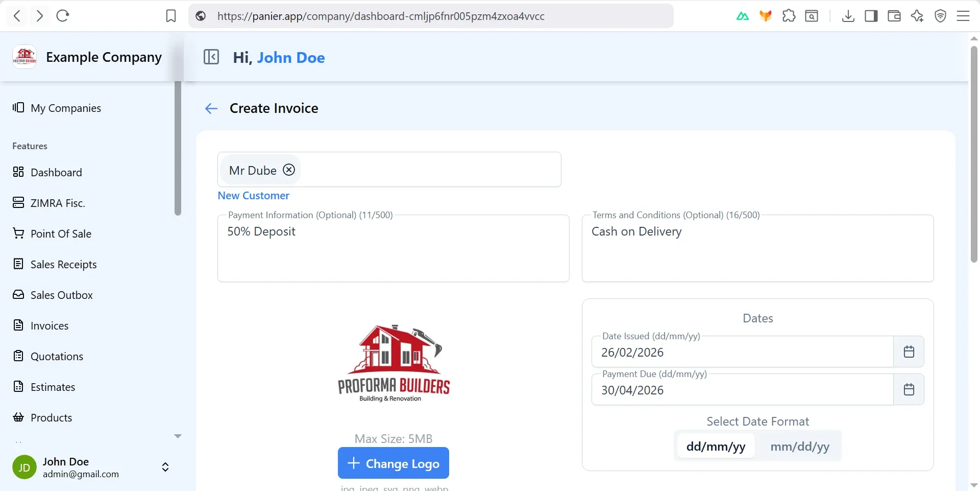980x491 pixels.
Task: Go back with the browser back arrow
Action: (x=17, y=16)
